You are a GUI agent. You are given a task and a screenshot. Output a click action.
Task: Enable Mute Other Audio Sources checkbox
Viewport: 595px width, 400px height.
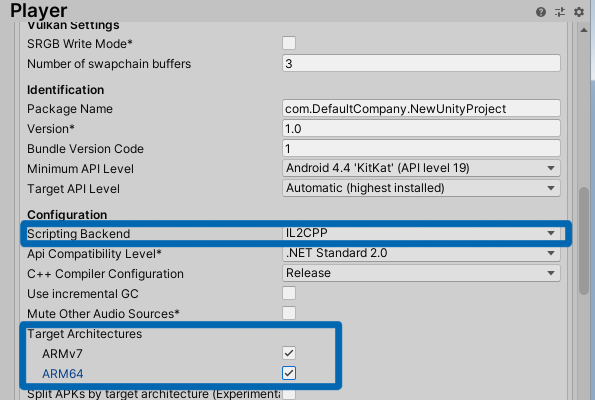[x=289, y=313]
